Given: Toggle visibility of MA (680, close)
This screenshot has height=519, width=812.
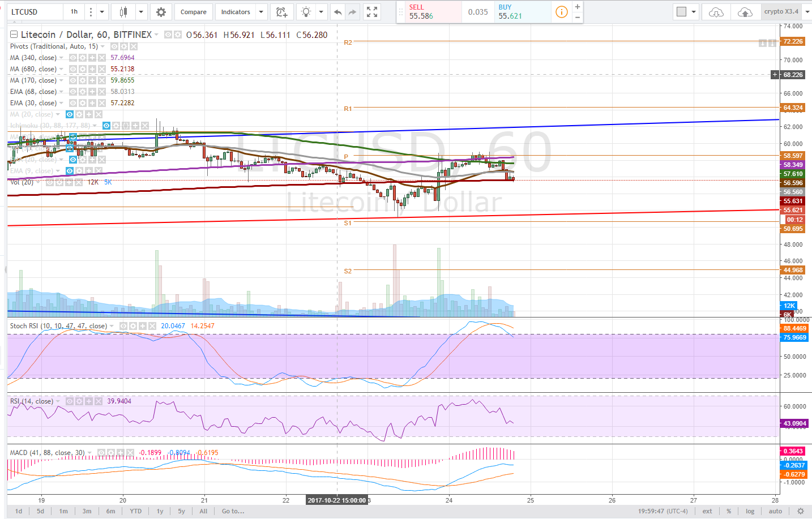Looking at the screenshot, I should [73, 69].
